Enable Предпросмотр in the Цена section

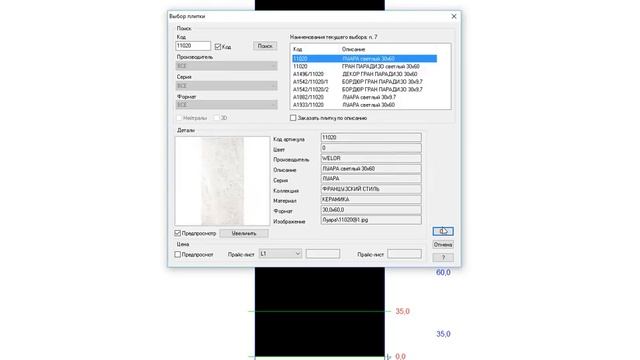click(178, 254)
